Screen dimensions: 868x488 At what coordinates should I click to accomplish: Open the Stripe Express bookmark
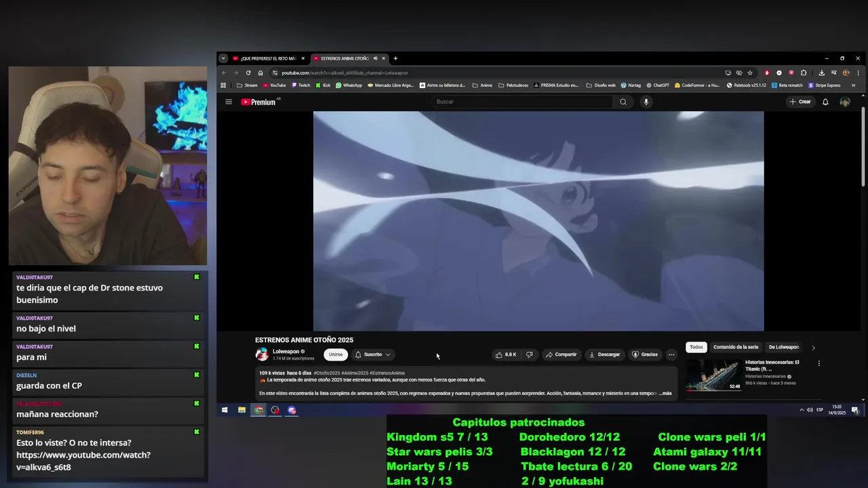pyautogui.click(x=825, y=85)
